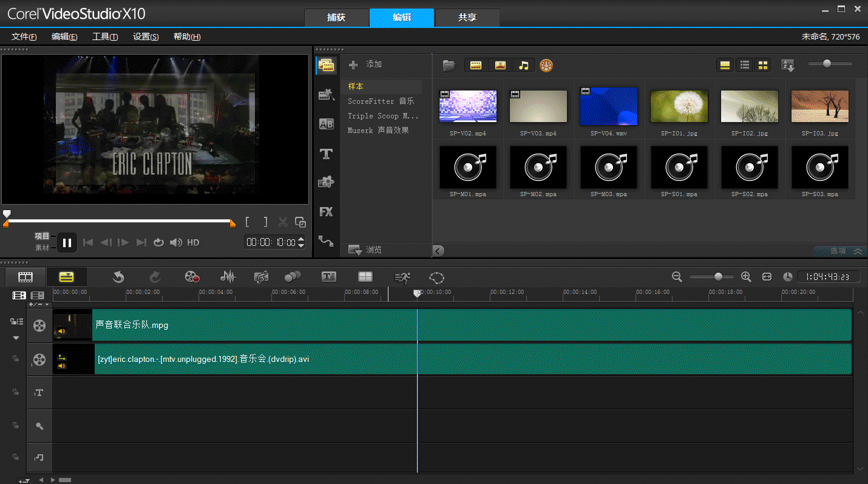Open the 工具 menu
Screen dimensions: 868x484
click(x=105, y=36)
